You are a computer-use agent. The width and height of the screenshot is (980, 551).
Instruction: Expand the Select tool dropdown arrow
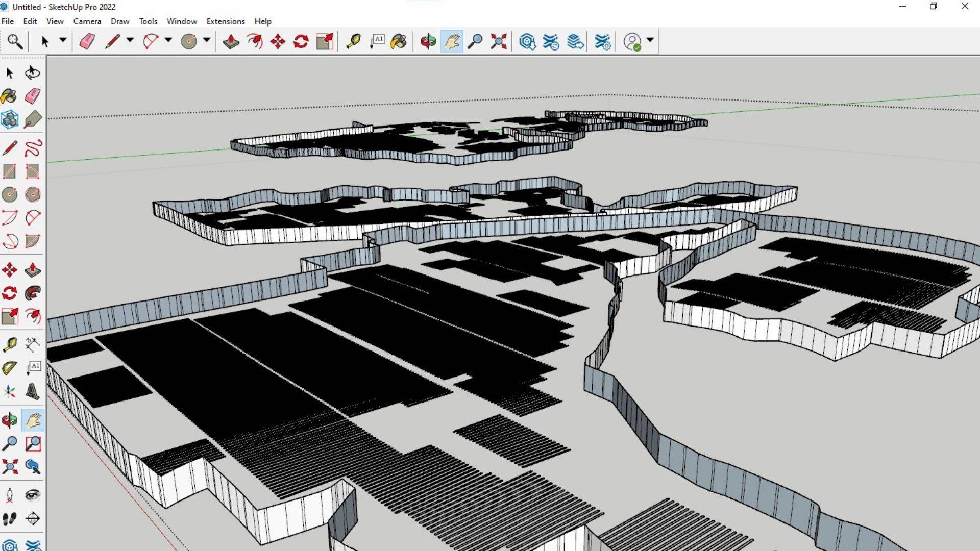63,40
